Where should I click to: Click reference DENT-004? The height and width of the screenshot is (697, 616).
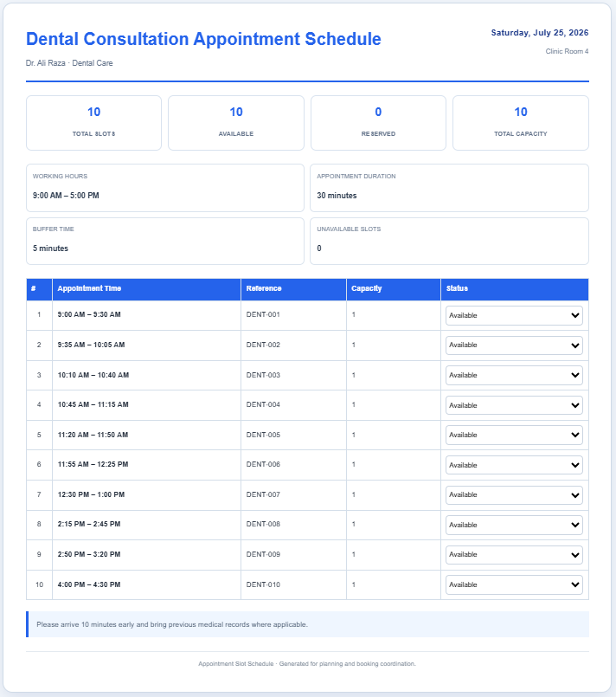(x=263, y=405)
